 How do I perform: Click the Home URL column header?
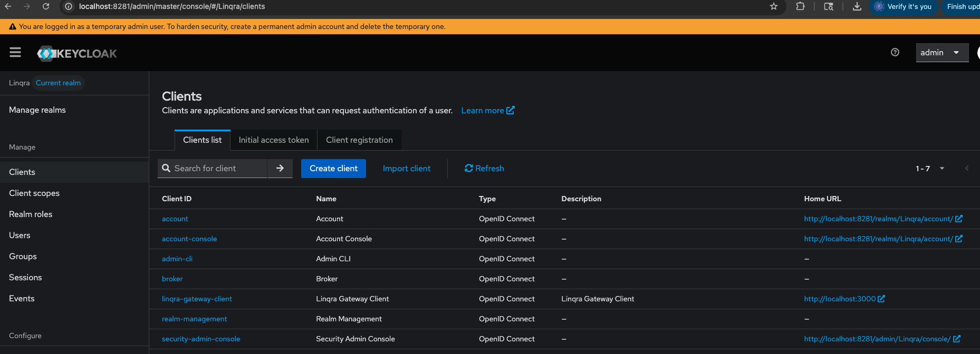click(822, 199)
